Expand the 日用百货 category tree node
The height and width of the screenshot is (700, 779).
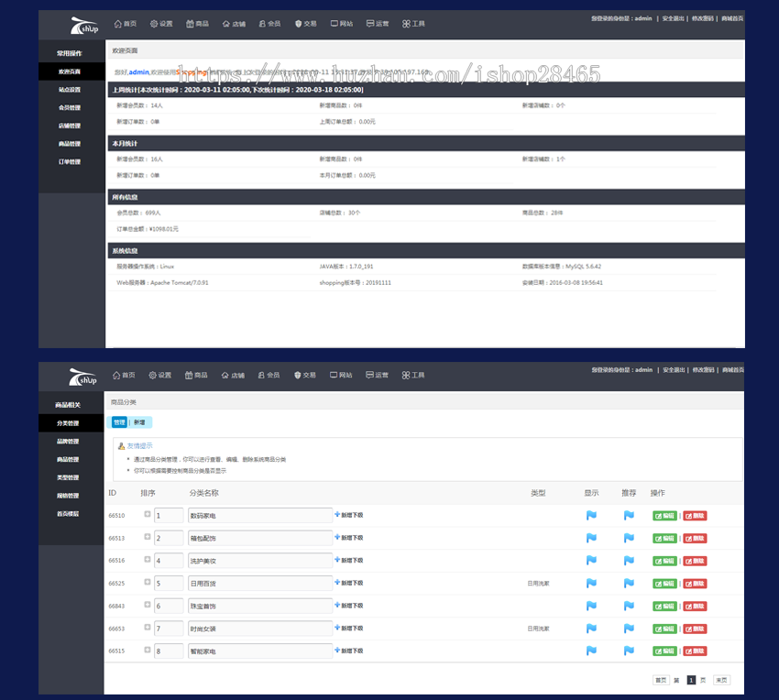point(148,582)
